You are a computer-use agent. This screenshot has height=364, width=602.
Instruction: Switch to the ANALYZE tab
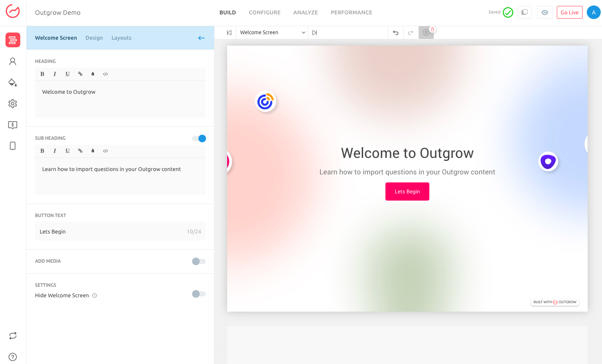coord(306,13)
